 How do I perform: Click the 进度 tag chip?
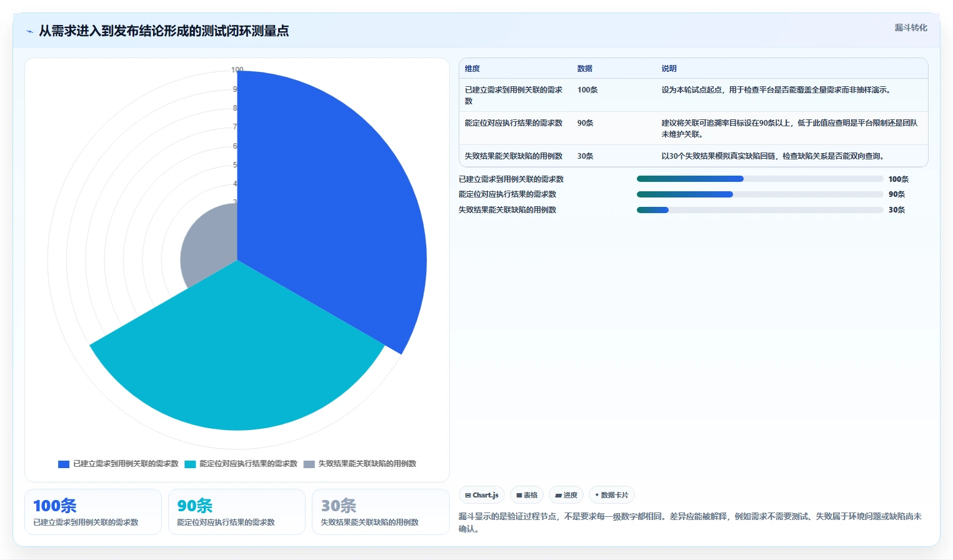click(566, 495)
